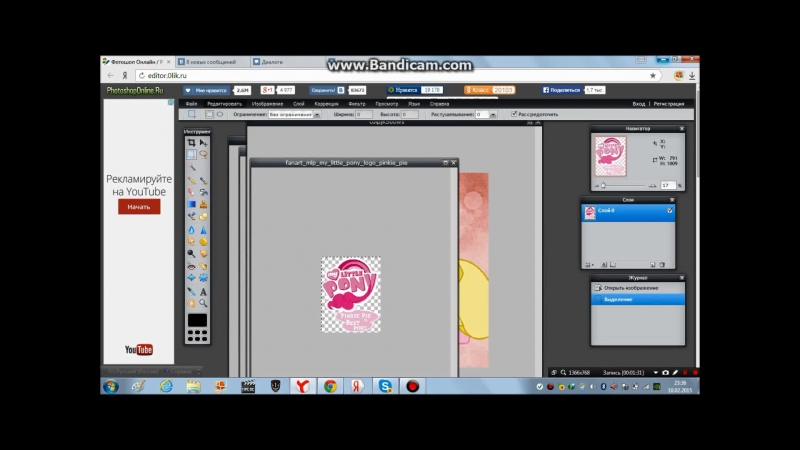Open the Слой menu
This screenshot has height=450, width=800.
point(298,104)
